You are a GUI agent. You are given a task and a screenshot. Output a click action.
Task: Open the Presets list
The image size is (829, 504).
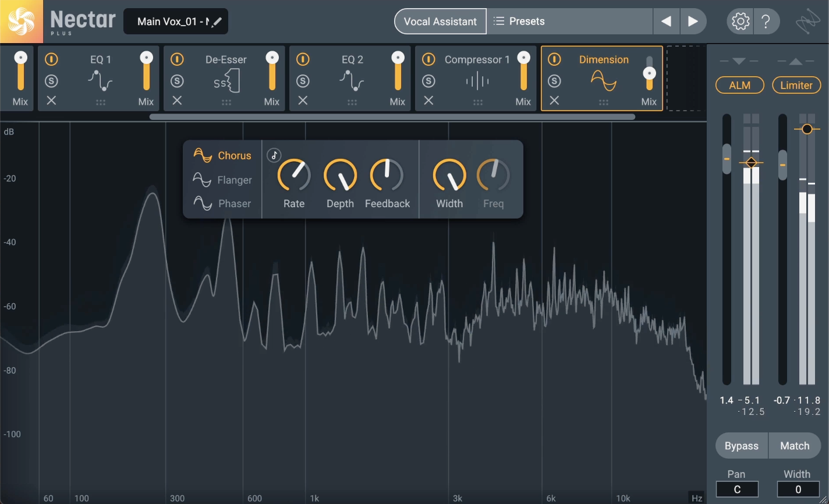point(569,22)
